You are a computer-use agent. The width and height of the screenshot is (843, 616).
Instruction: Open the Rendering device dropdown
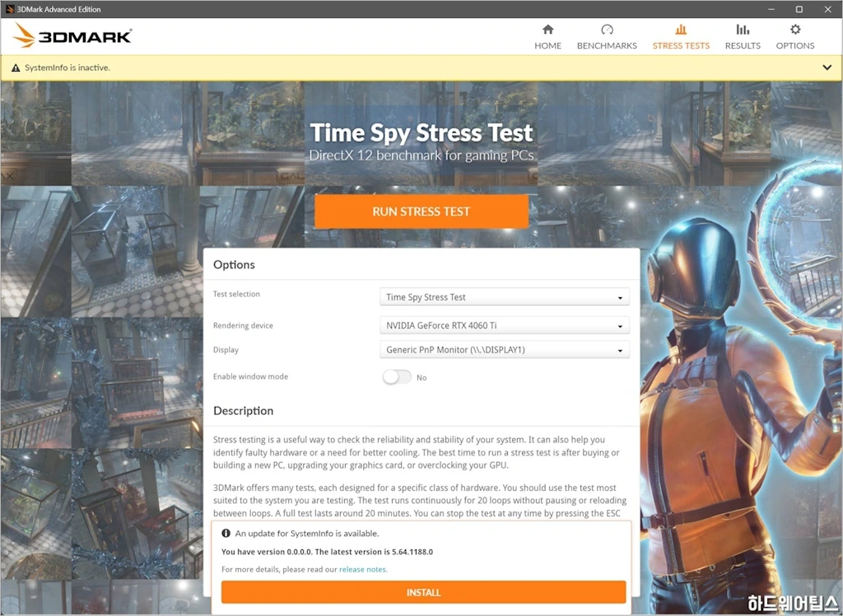click(x=505, y=325)
